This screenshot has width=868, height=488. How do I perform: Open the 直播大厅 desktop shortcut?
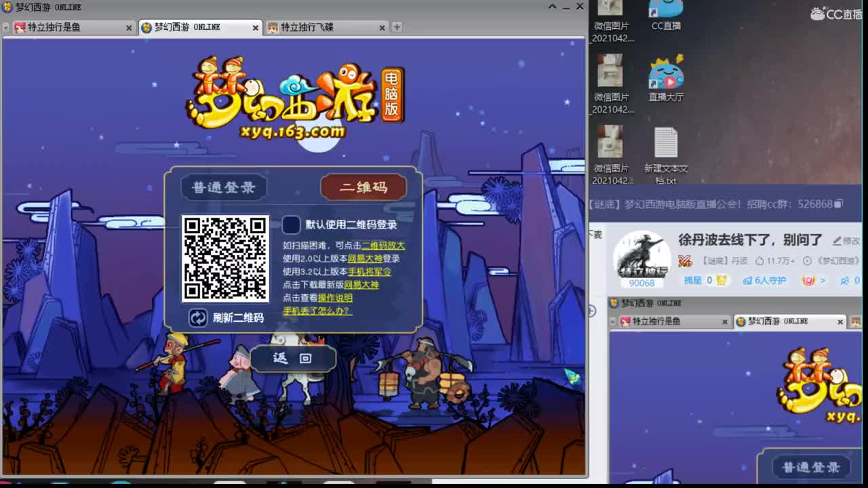coord(666,79)
